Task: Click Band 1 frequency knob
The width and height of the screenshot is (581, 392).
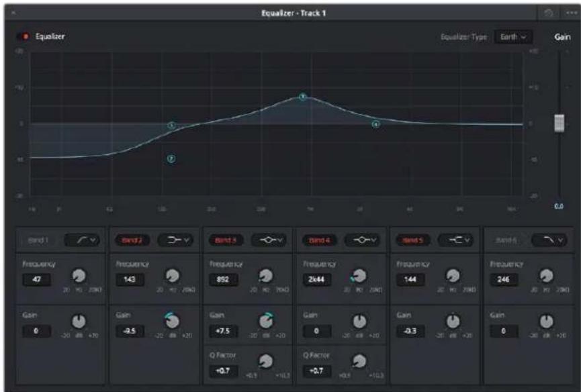Action: point(79,276)
